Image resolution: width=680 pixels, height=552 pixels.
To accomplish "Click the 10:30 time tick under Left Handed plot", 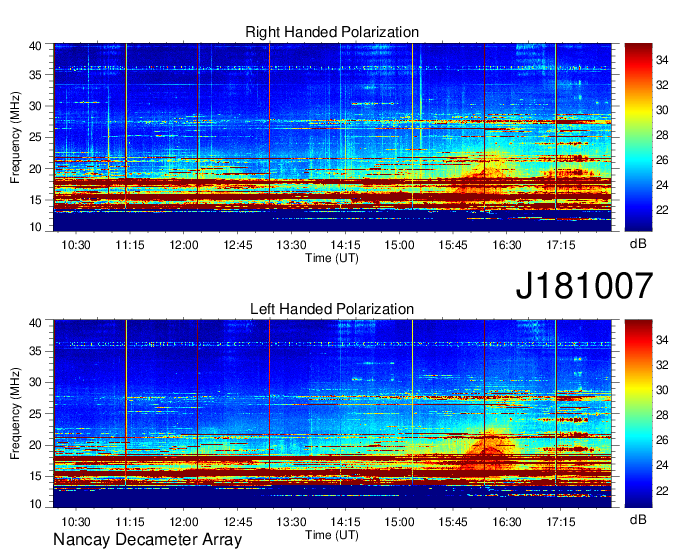I will click(76, 522).
